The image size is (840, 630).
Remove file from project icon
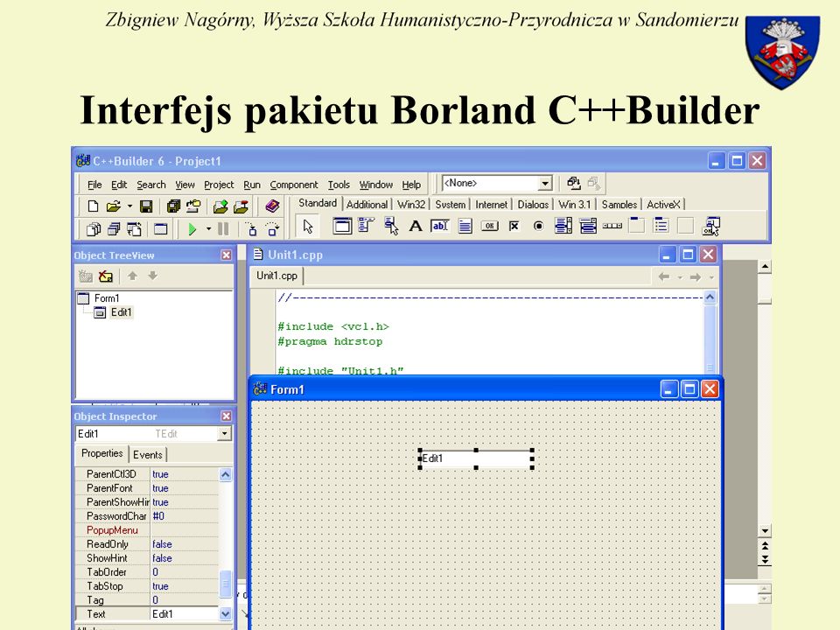241,206
